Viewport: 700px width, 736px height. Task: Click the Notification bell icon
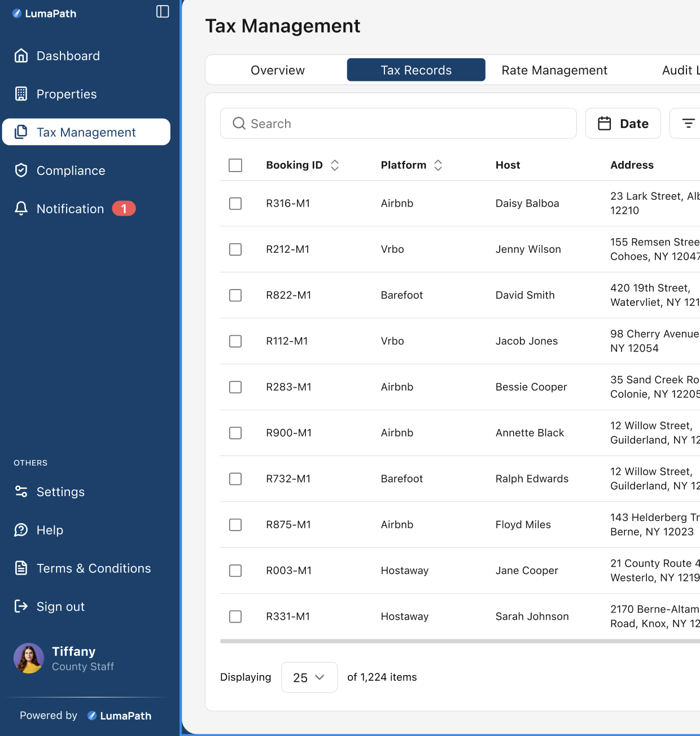[21, 209]
